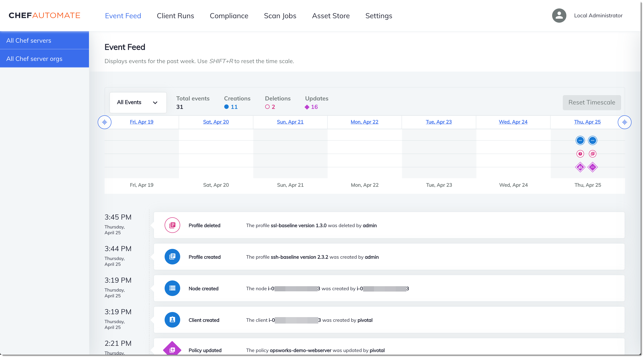Click the Chef Automate logo
The image size is (644, 358).
pos(44,16)
